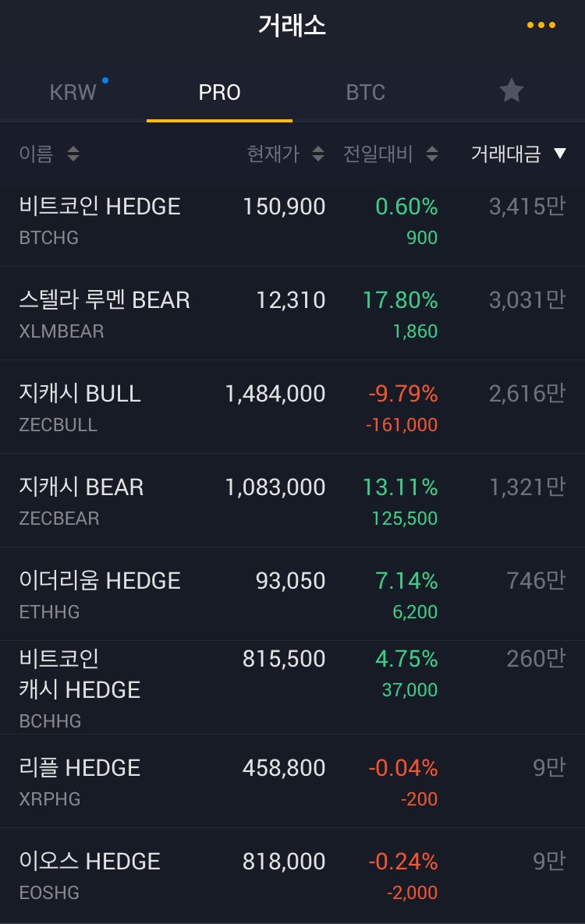Click the 거래대금 column header

(505, 154)
